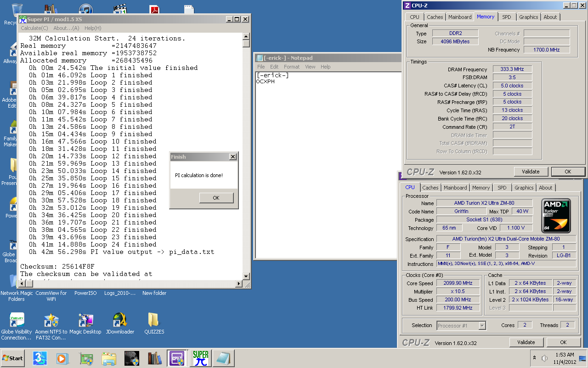Screen dimensions: 588x368
Task: Click the Checksum: 25614F8F line
Action: click(57, 266)
